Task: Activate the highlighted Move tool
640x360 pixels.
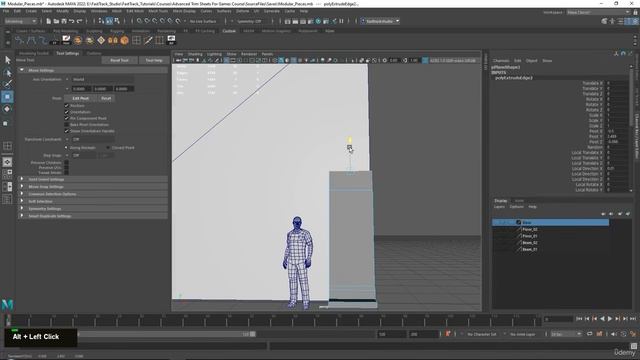Action: pyautogui.click(x=7, y=97)
